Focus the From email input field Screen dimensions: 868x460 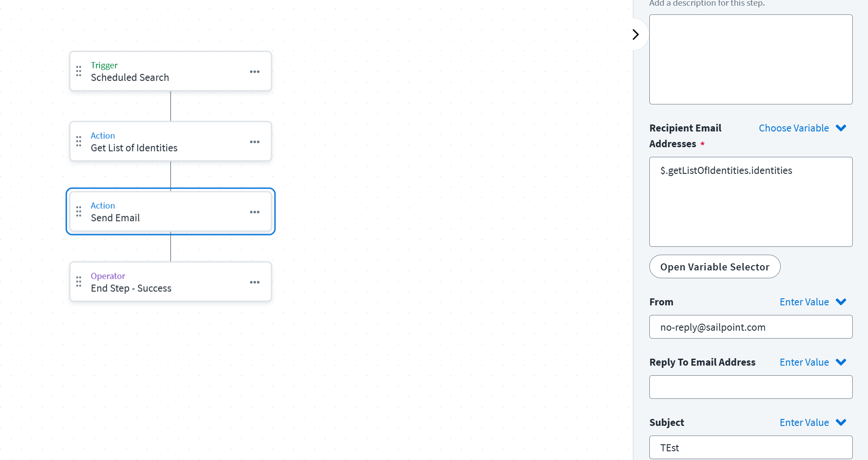pyautogui.click(x=751, y=327)
